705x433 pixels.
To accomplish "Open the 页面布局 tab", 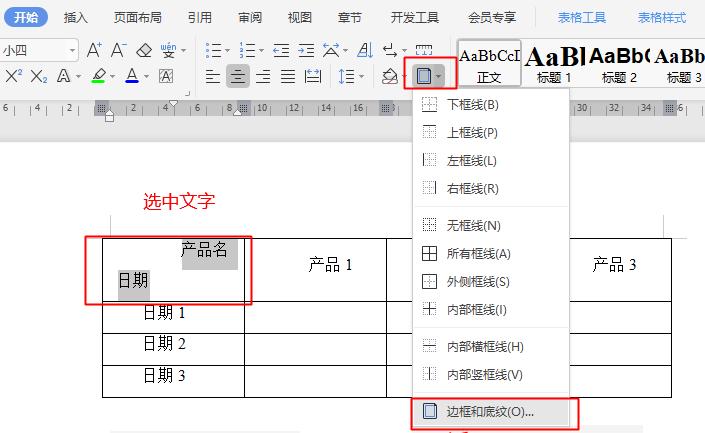I will [138, 18].
